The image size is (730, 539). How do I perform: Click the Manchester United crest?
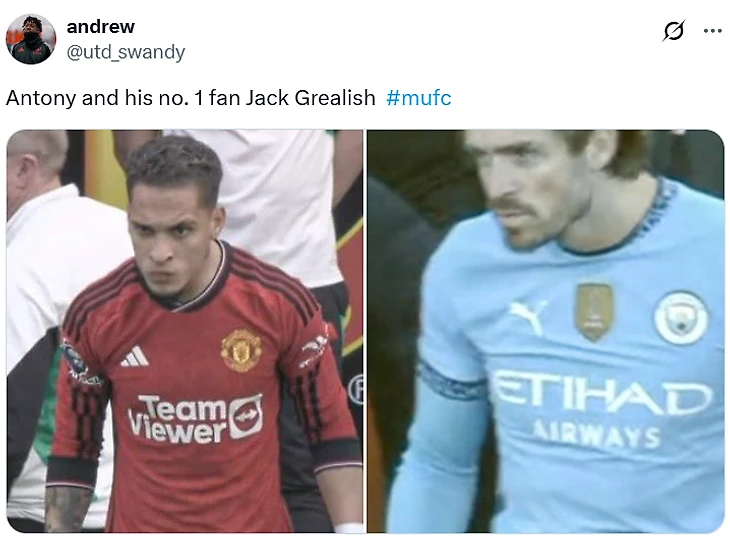[x=241, y=350]
